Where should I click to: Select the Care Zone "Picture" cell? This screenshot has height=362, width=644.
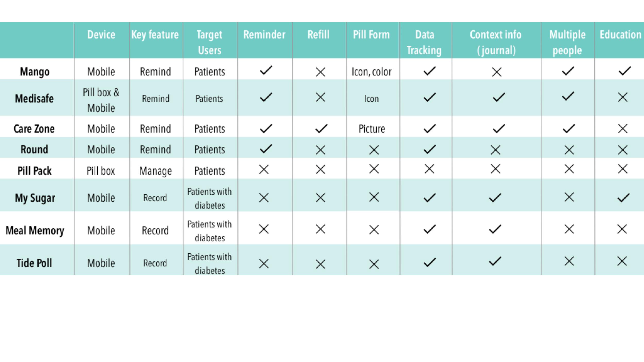372,129
